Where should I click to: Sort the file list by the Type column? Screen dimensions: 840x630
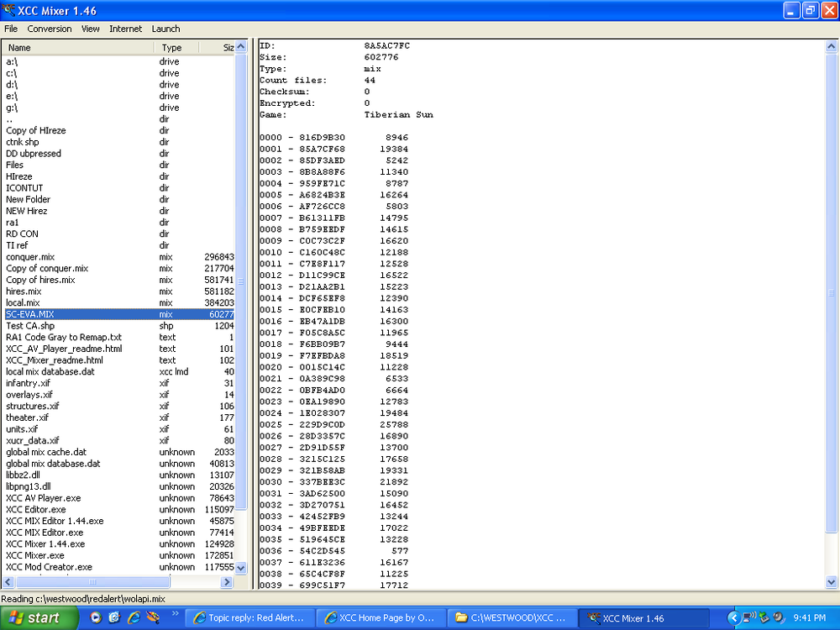point(176,48)
